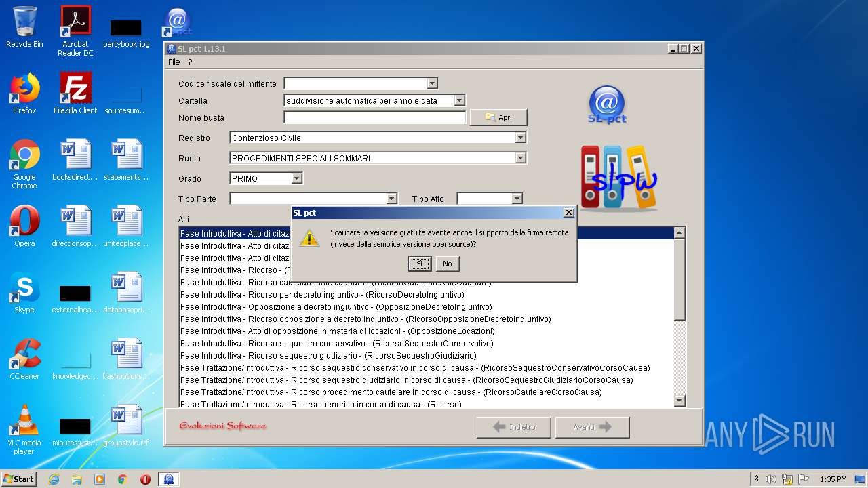868x488 pixels.
Task: Expand the Codice fiscale del mittente dropdown
Action: pos(432,83)
